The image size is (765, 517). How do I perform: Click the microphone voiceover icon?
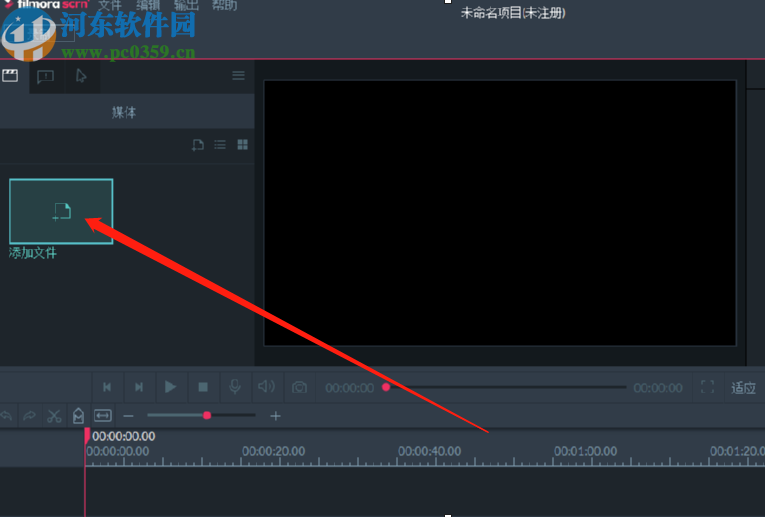(235, 387)
